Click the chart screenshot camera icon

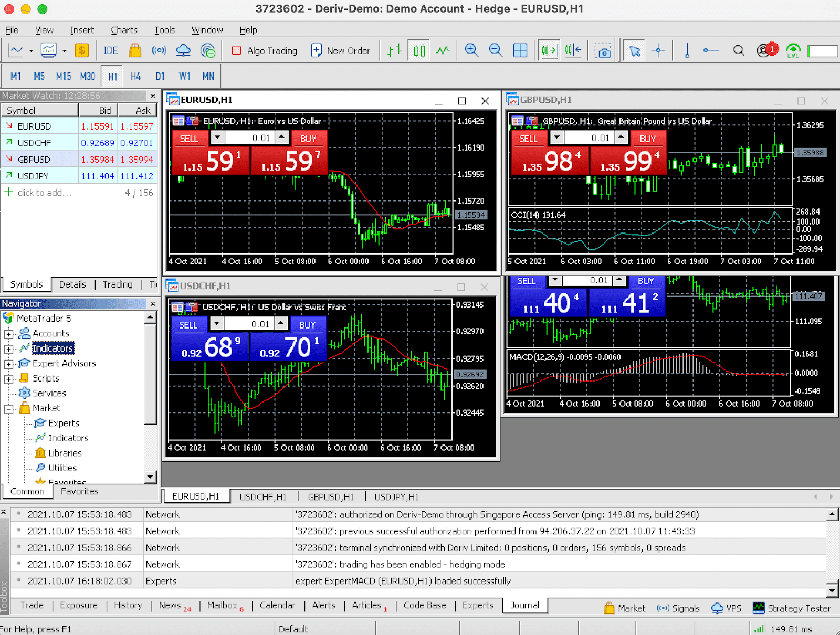[x=603, y=51]
